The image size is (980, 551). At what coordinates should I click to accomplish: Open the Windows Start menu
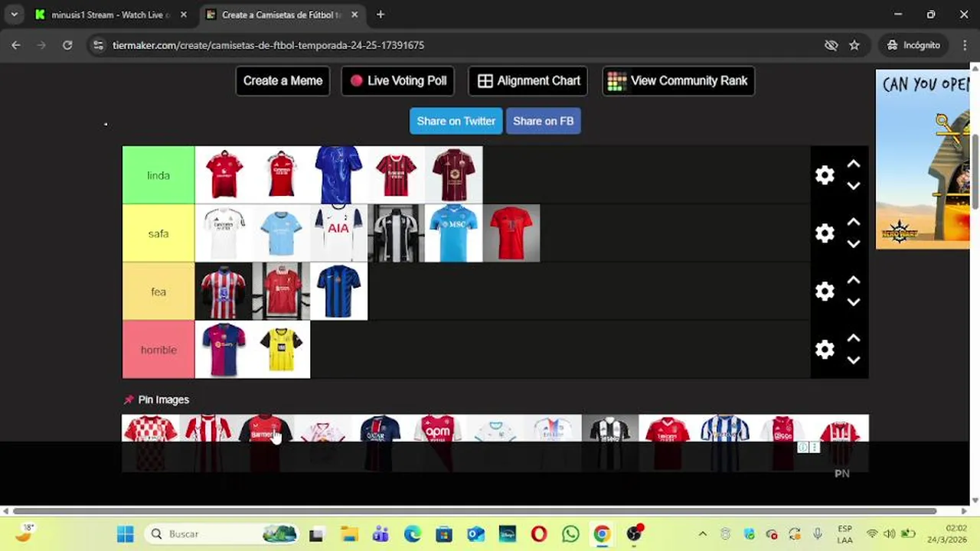point(126,534)
